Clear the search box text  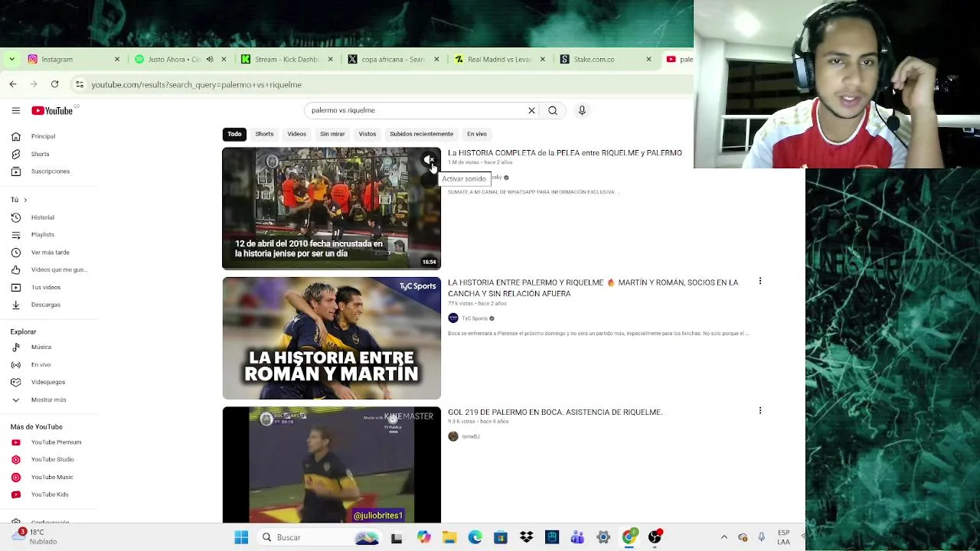[x=531, y=110]
